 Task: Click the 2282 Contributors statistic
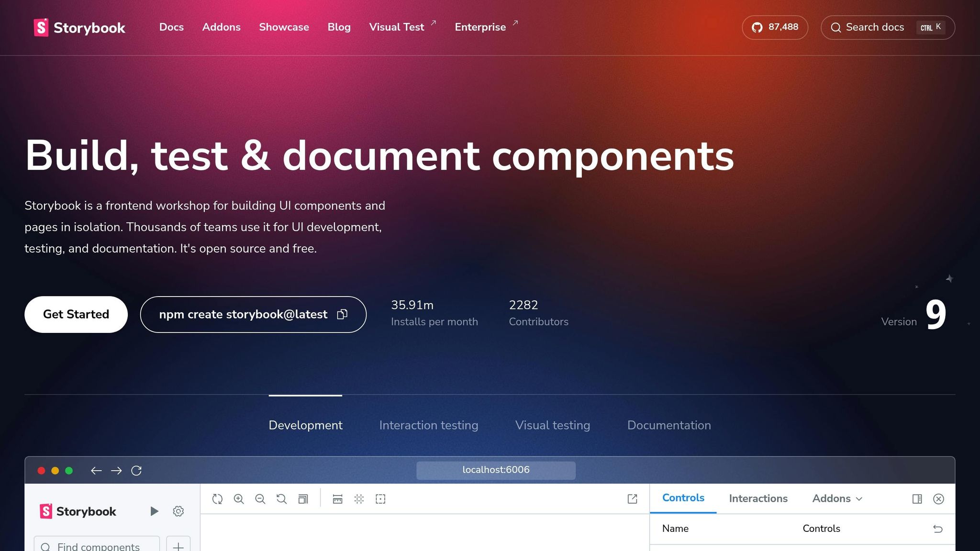pyautogui.click(x=538, y=313)
